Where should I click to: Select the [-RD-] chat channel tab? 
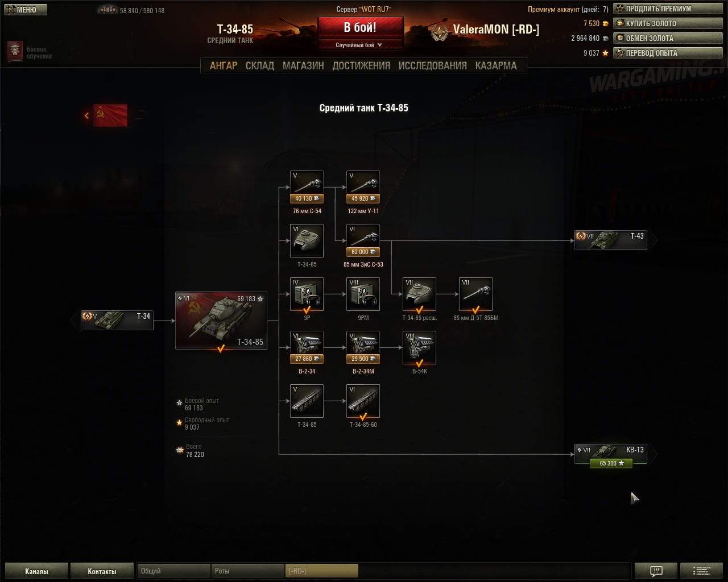322,571
